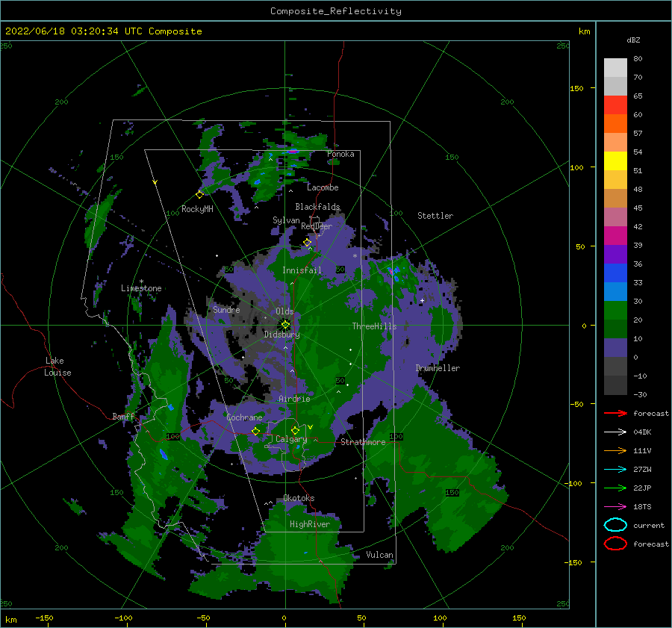Select the orange swatch below 60 dBZ
672x628 pixels.
[x=615, y=123]
